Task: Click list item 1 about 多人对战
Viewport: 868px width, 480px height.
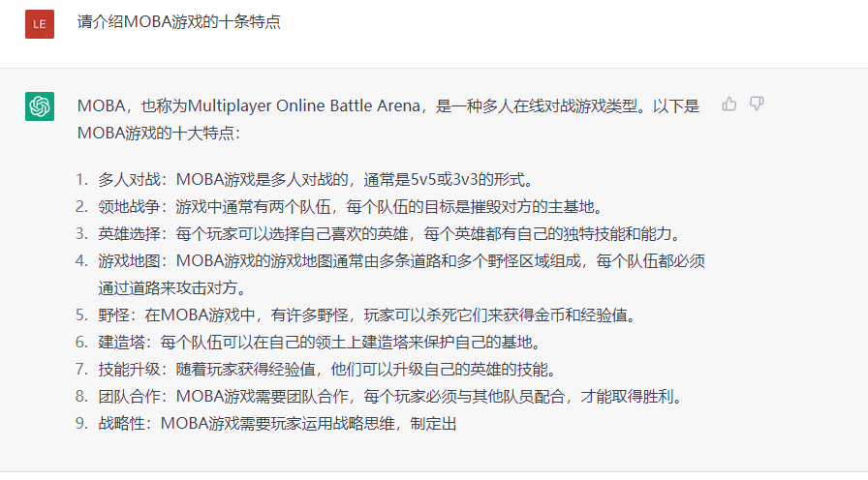Action: click(x=317, y=180)
